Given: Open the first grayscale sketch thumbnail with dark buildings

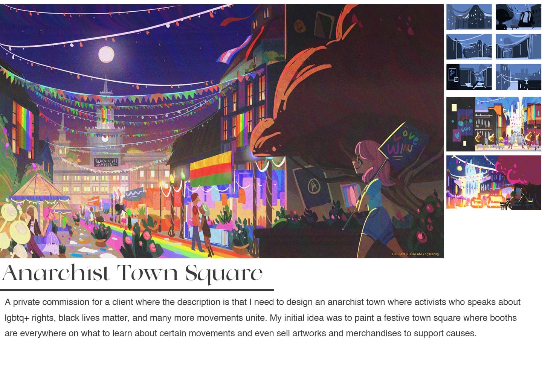Looking at the screenshot, I should pyautogui.click(x=469, y=17).
